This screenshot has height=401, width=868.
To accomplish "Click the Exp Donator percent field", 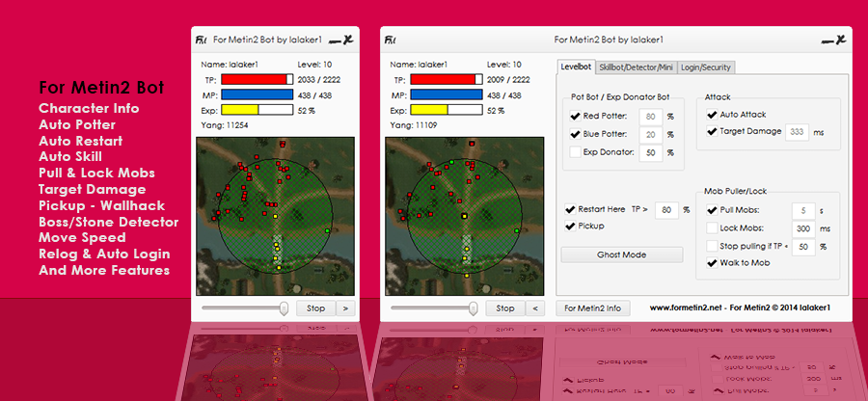I will point(651,152).
